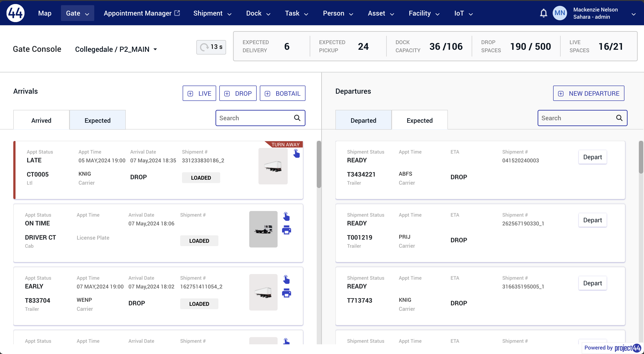644x354 pixels.
Task: Click the refresh timer showing 13 s
Action: point(211,47)
